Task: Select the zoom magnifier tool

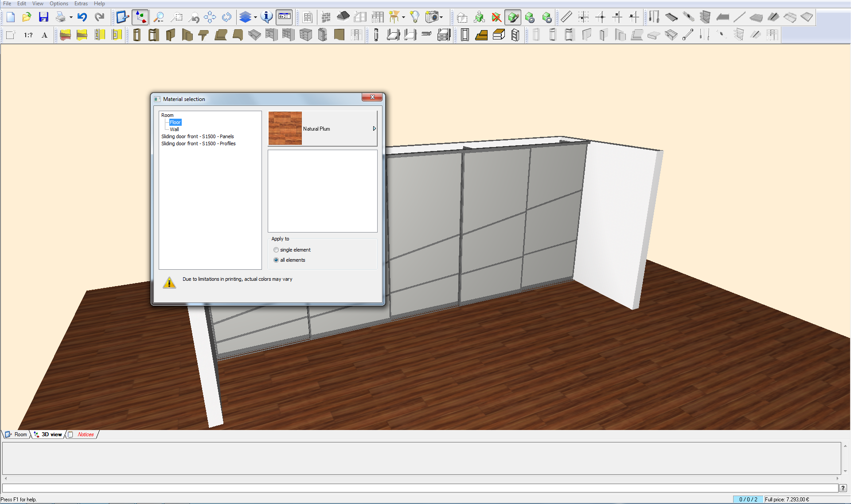Action: (x=158, y=17)
